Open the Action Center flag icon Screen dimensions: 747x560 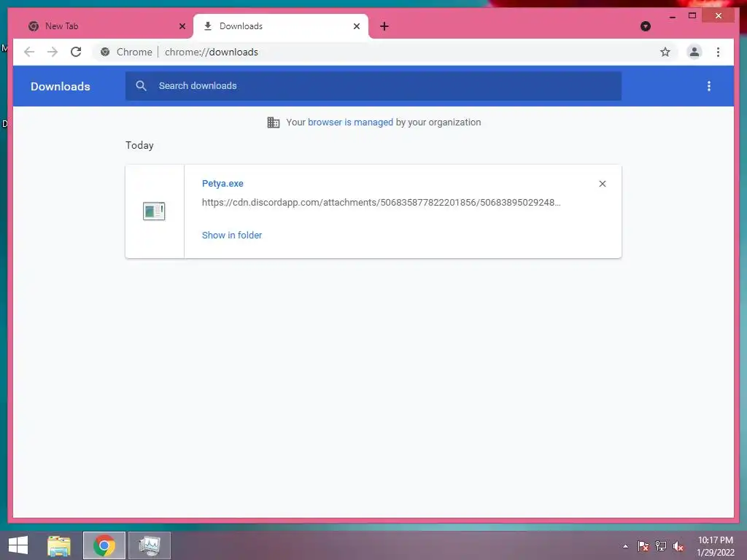point(643,546)
